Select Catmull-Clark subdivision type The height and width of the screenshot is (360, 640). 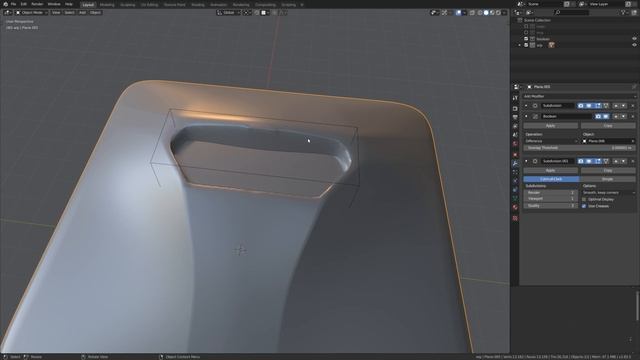point(551,179)
